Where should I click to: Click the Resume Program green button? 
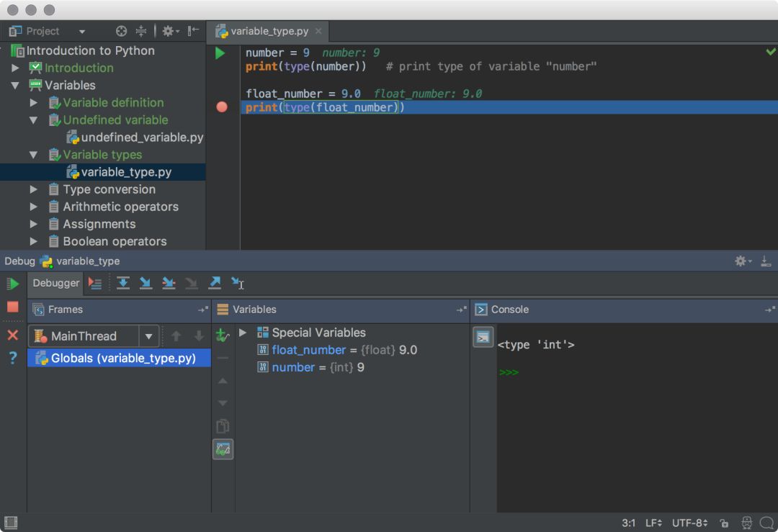(13, 284)
